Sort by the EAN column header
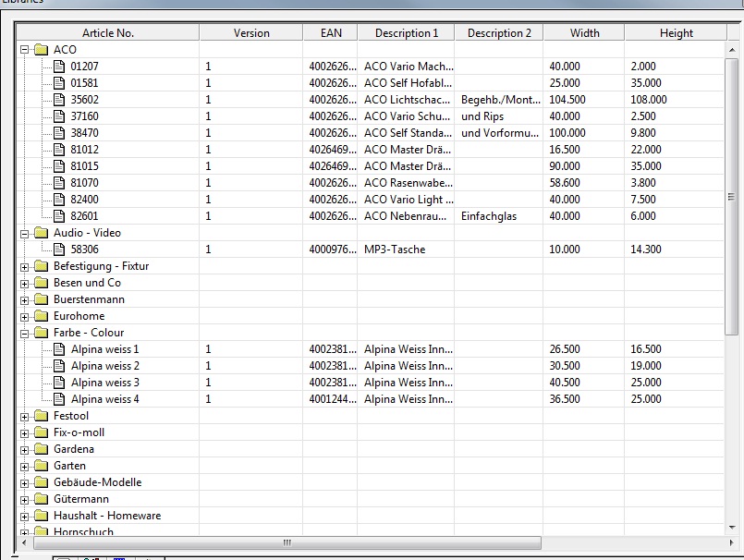Viewport: 744px width, 560px height. [331, 32]
